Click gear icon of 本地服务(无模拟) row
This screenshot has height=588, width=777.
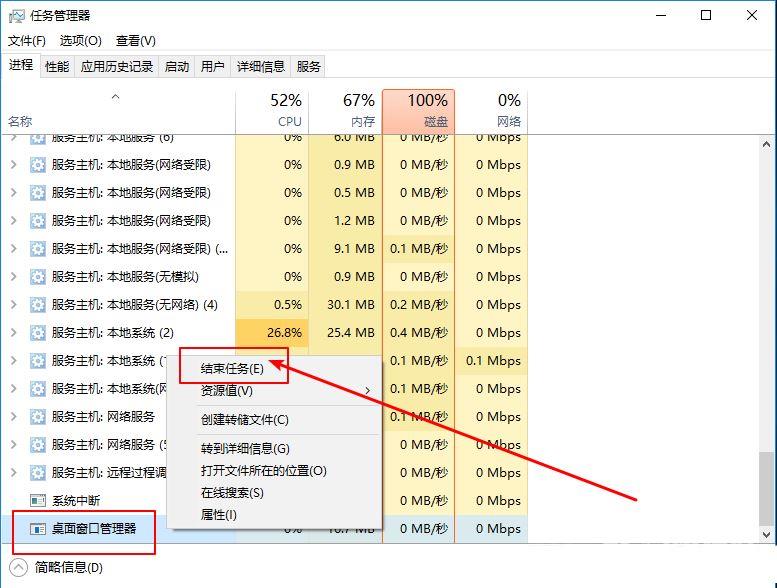(x=38, y=277)
